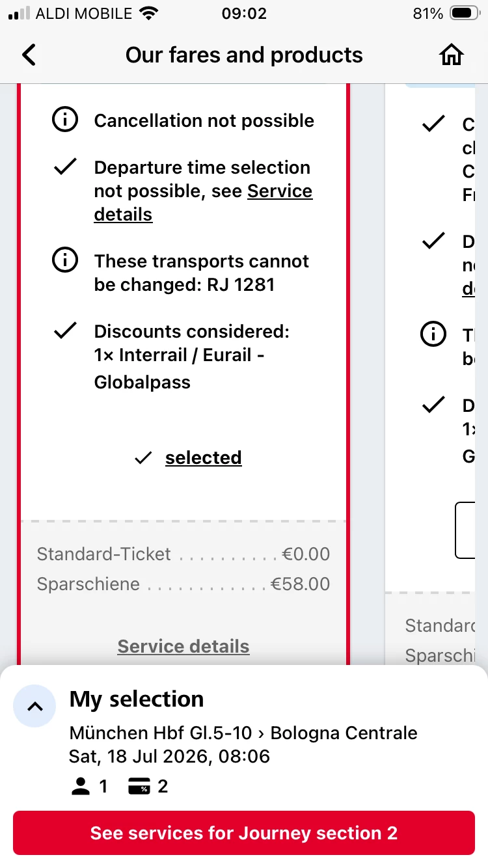Tap the Standard-Ticket €0.00 price row
488x868 pixels.
[x=183, y=554]
